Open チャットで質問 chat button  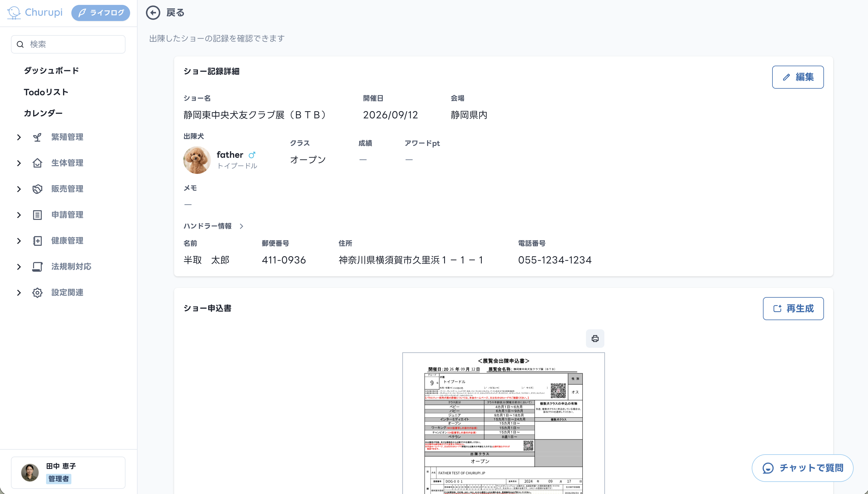tap(803, 468)
